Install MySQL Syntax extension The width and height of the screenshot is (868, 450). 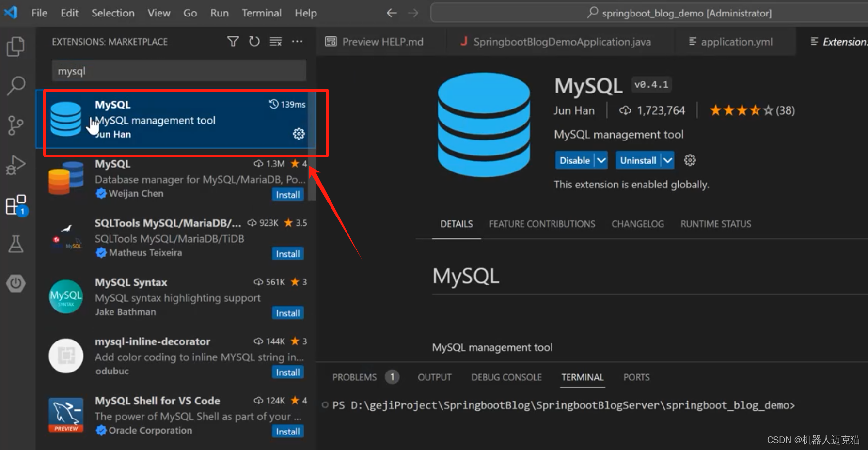(288, 313)
